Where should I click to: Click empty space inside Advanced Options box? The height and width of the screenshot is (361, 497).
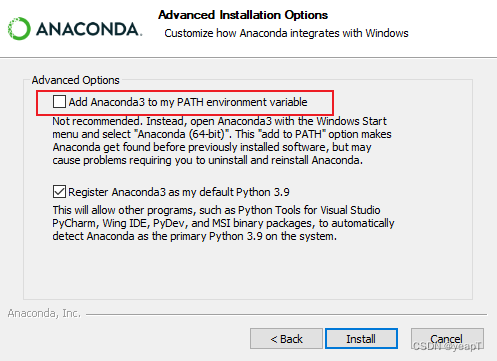click(248, 270)
